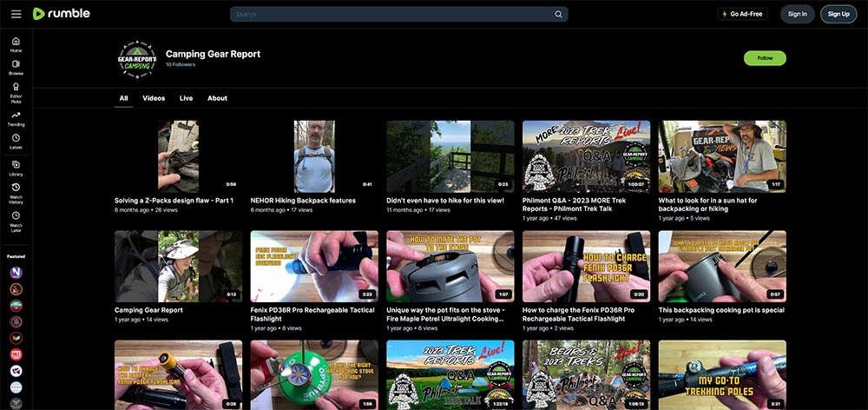
Task: Open the Philmont Q&A MORE Trek Reports thumbnail
Action: coord(586,156)
